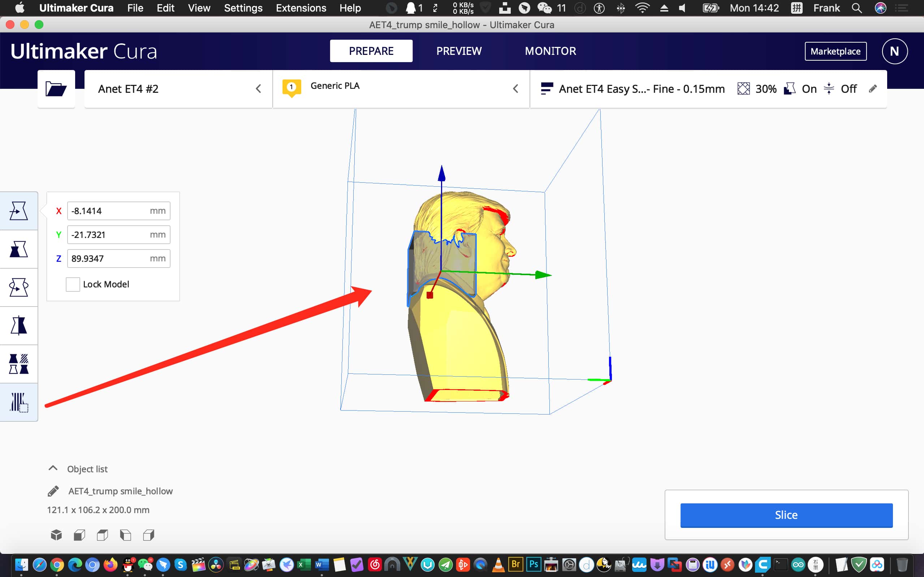Open WeChat icon in menu bar

point(545,8)
